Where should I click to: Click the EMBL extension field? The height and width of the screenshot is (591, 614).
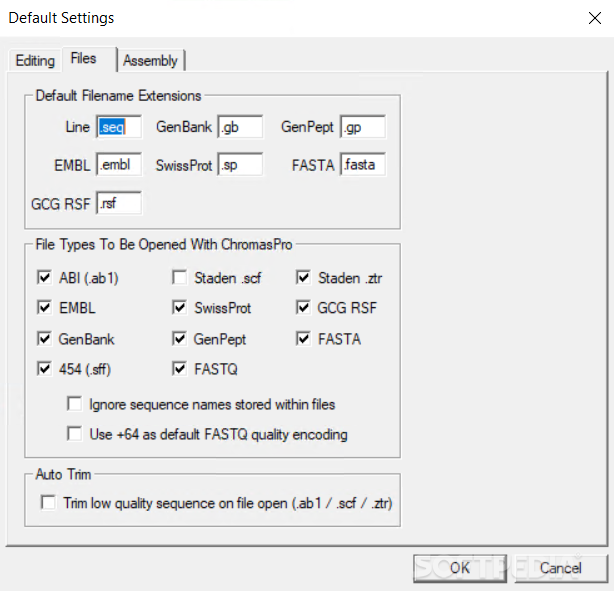click(119, 164)
